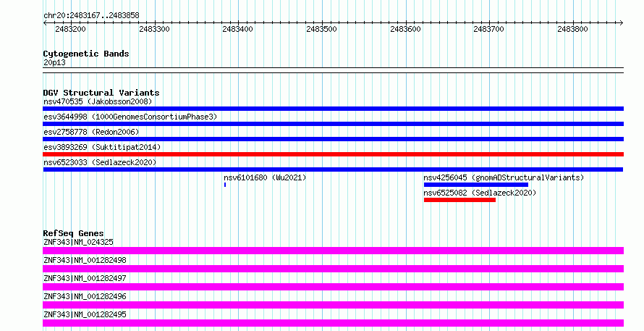Click the right arrow of the ruler

pos(622,23)
